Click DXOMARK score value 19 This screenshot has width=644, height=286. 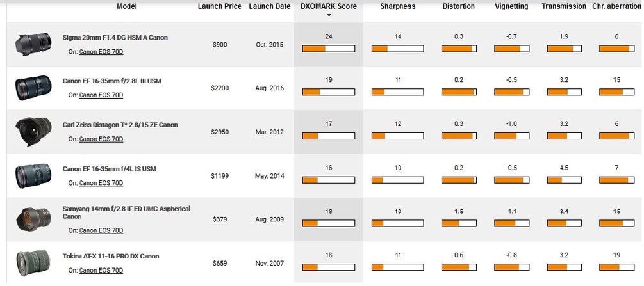329,80
